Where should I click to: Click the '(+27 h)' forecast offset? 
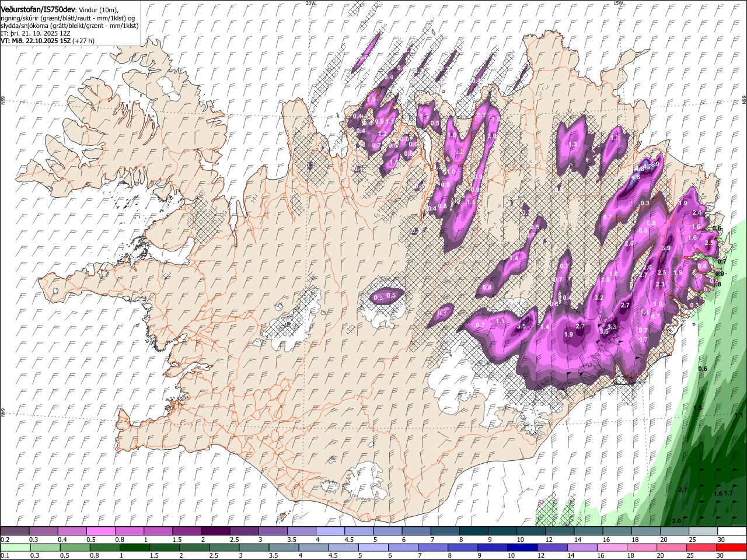point(84,41)
